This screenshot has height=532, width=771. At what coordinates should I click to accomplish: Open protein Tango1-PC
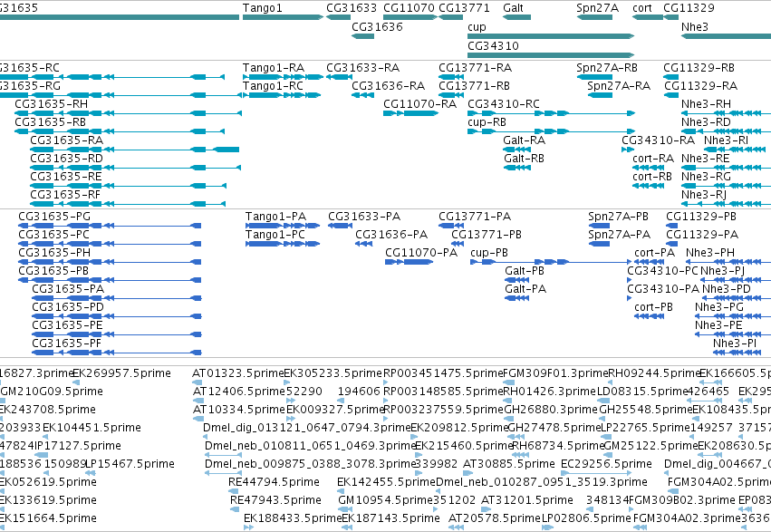[275, 235]
